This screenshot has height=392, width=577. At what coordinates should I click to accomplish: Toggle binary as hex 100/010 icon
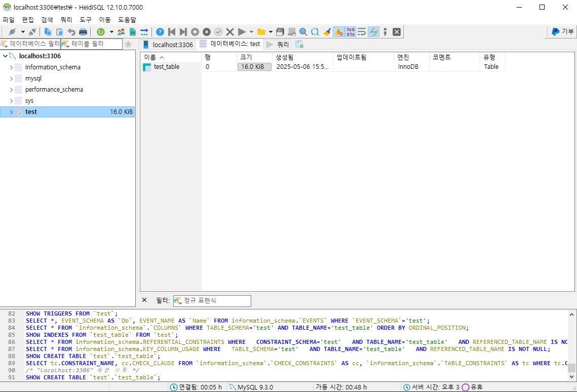351,32
